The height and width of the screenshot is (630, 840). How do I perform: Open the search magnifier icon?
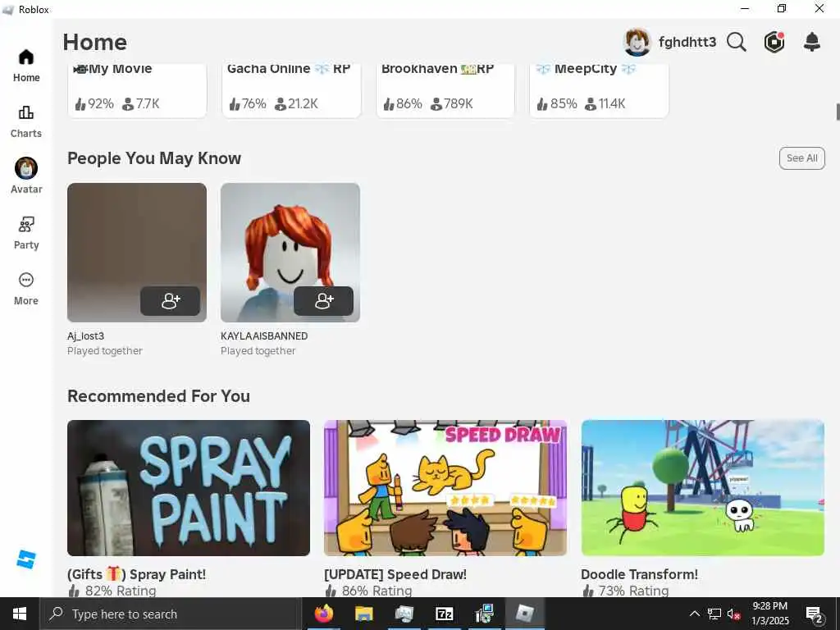(x=737, y=42)
